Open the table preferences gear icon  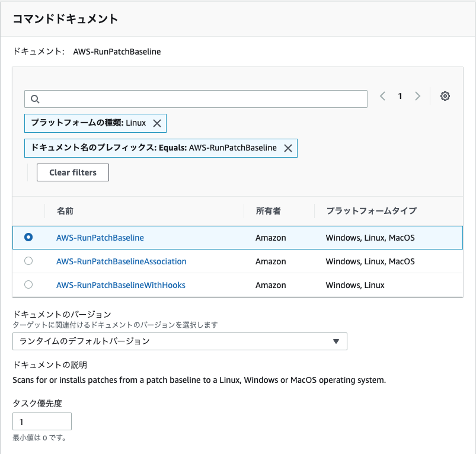point(445,96)
